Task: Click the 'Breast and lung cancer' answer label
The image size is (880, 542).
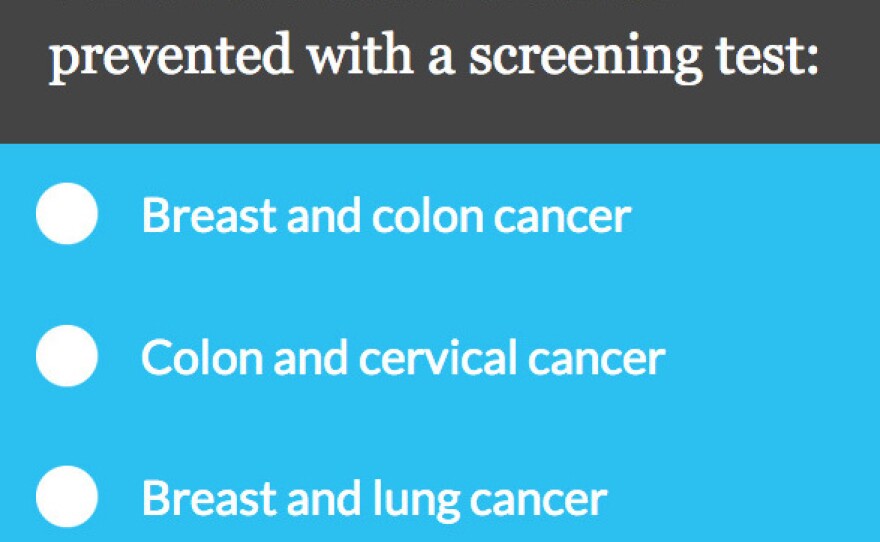Action: click(x=374, y=498)
